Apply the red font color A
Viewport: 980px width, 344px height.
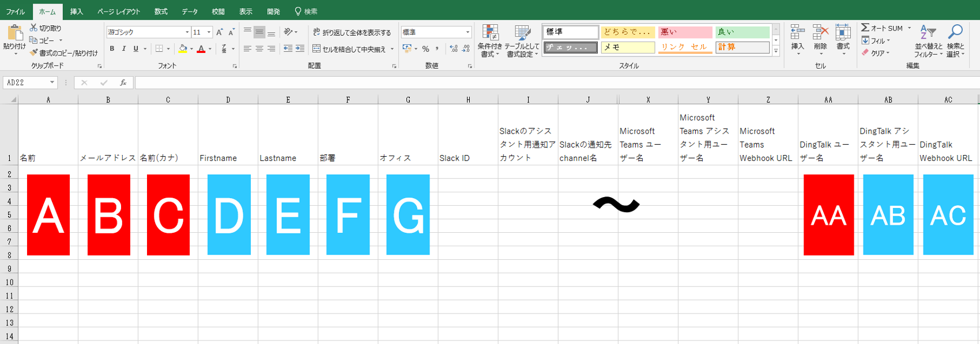201,49
